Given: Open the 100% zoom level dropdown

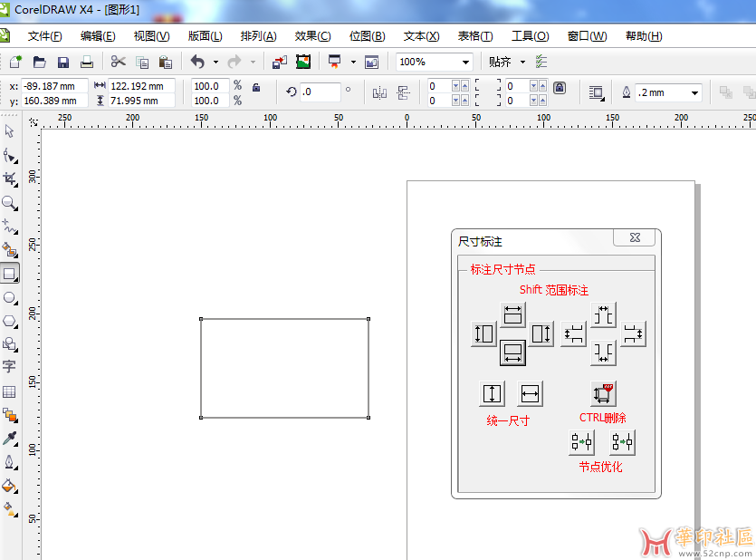Looking at the screenshot, I should 466,62.
